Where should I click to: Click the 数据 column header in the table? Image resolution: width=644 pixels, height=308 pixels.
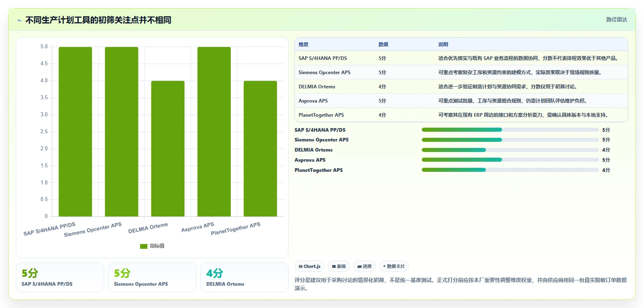coord(383,45)
